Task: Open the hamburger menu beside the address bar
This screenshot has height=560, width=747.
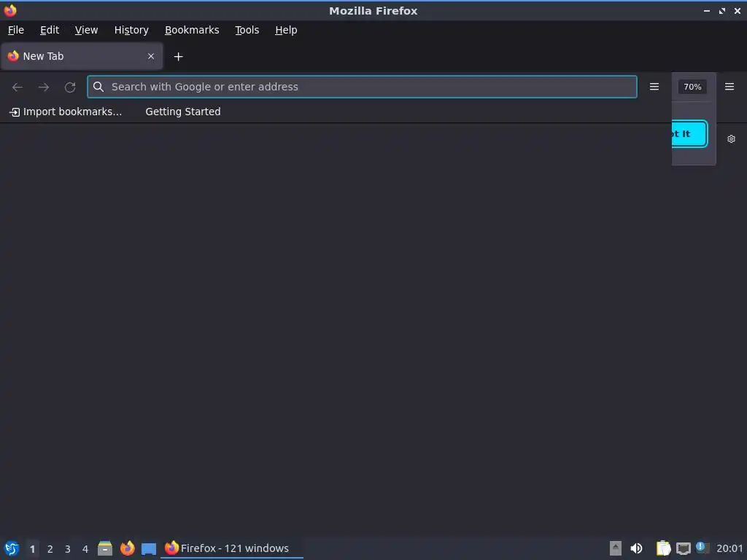Action: (654, 87)
